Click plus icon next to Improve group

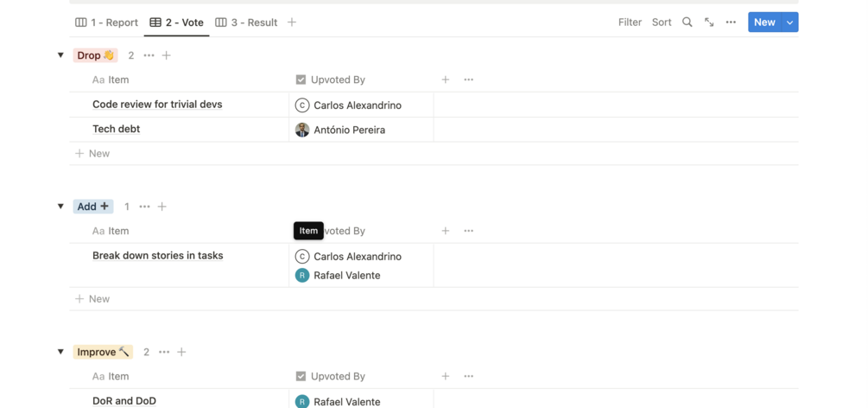pyautogui.click(x=181, y=352)
